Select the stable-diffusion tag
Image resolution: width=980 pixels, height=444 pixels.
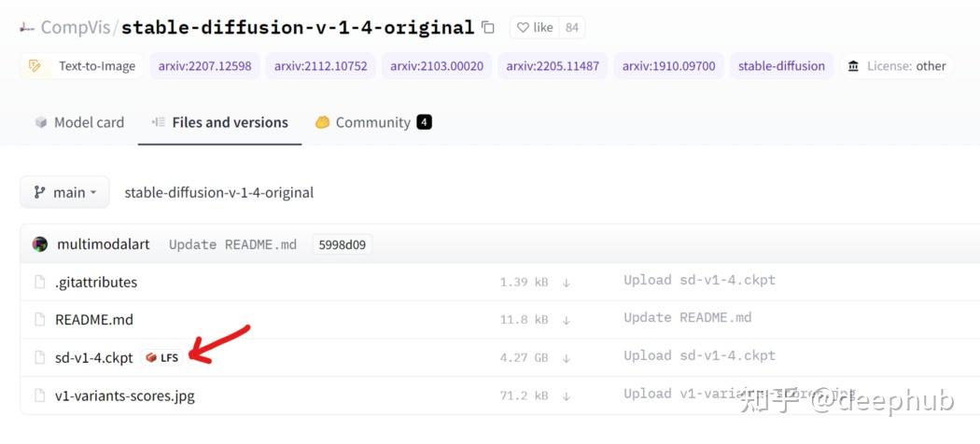(781, 66)
